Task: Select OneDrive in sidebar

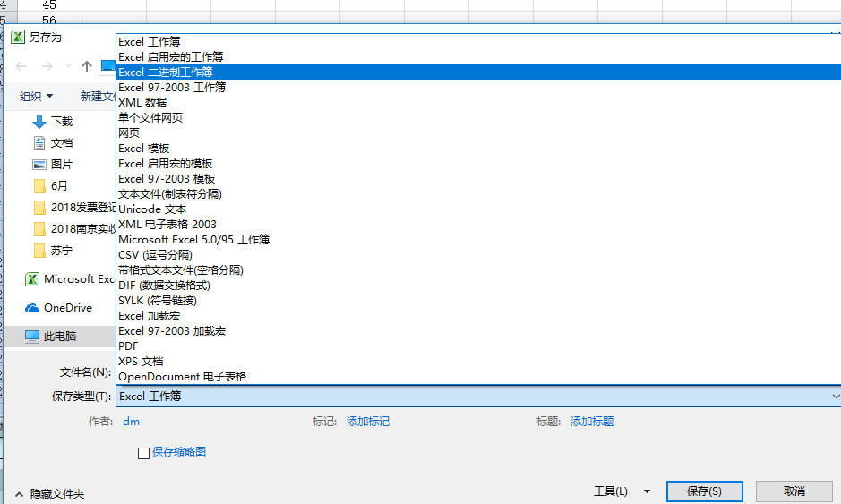Action: (x=59, y=308)
